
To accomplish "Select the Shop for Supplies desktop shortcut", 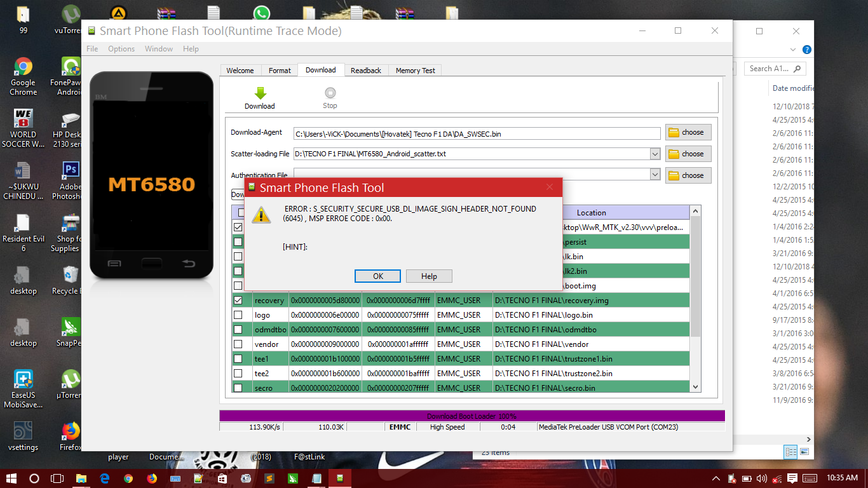I will (x=66, y=233).
